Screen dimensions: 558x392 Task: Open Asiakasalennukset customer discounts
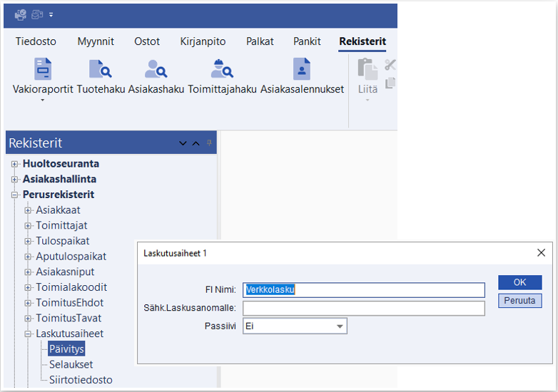click(302, 69)
